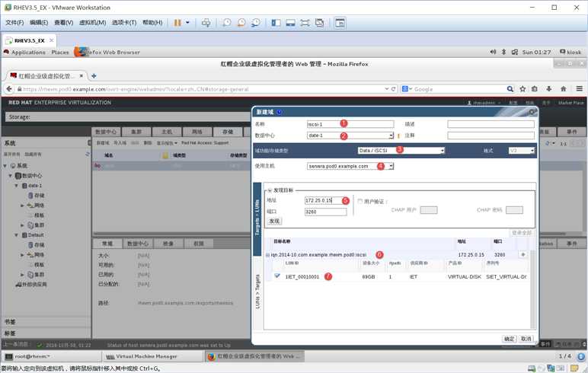Click the Firefox back arrow button
The height and width of the screenshot is (373, 588).
[x=9, y=89]
